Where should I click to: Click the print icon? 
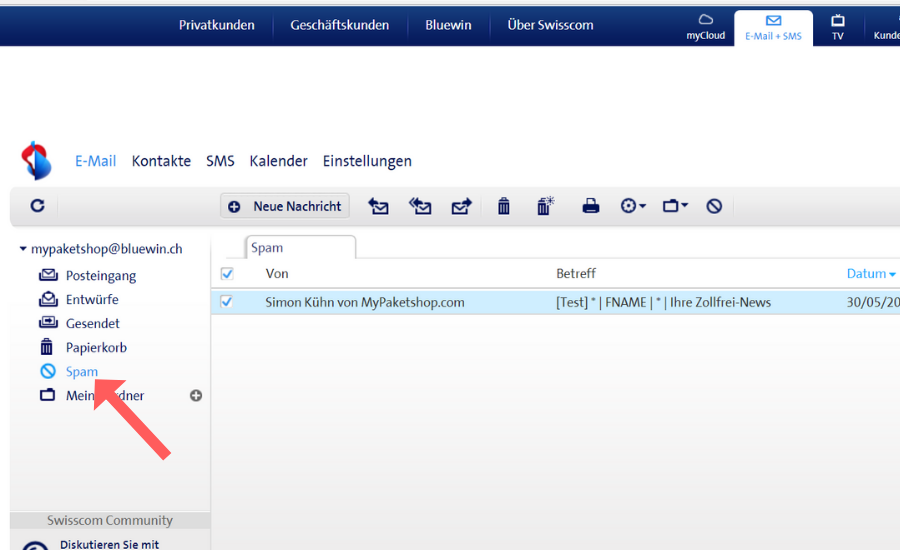(x=591, y=206)
